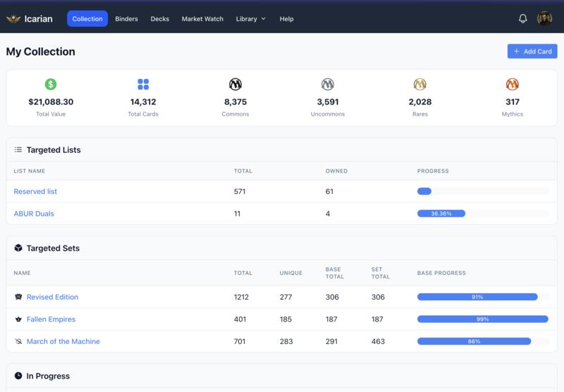Click the LIST NAME column header

[30, 171]
